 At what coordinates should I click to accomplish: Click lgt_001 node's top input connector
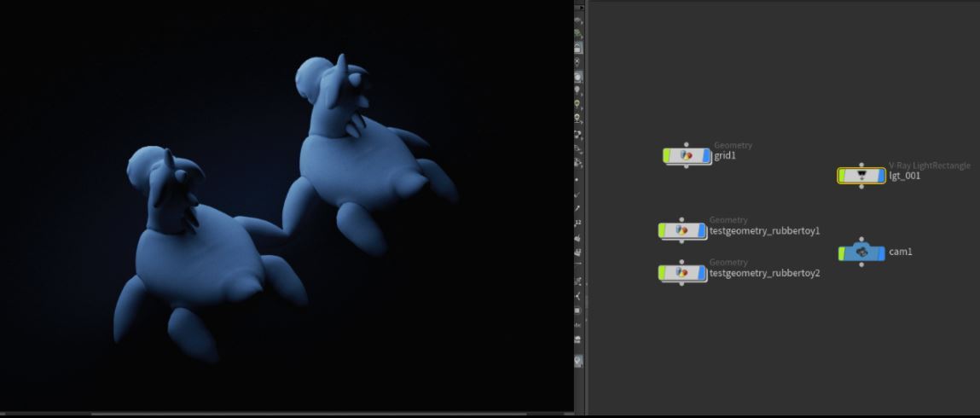coord(861,165)
